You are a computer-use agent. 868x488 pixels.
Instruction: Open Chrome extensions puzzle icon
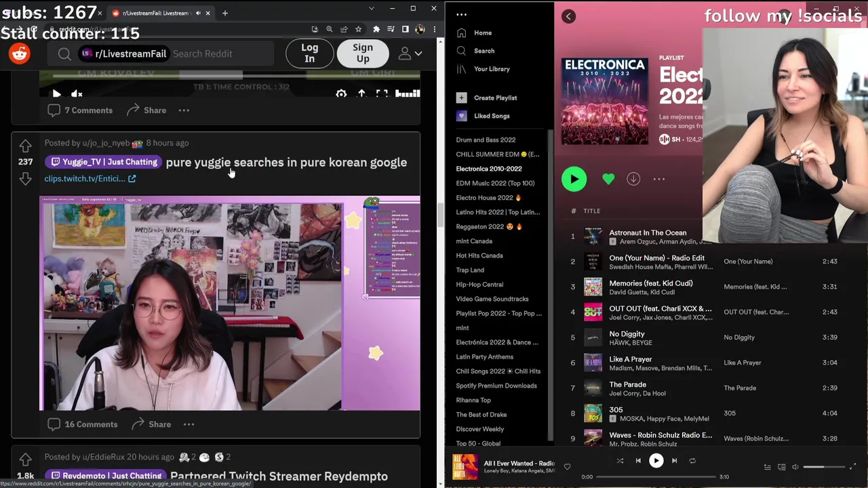point(376,29)
